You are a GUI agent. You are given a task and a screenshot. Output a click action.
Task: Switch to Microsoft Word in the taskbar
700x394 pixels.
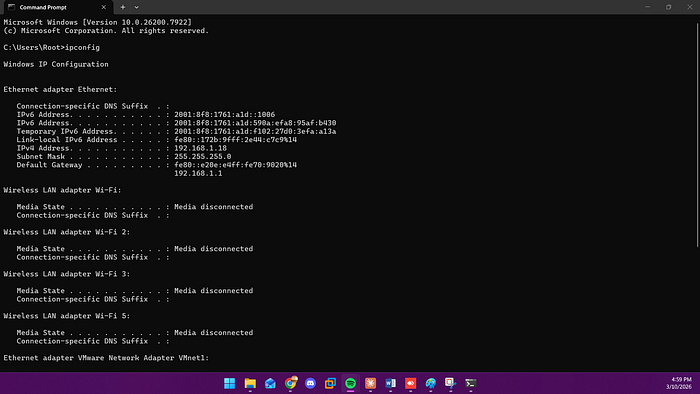pyautogui.click(x=391, y=383)
